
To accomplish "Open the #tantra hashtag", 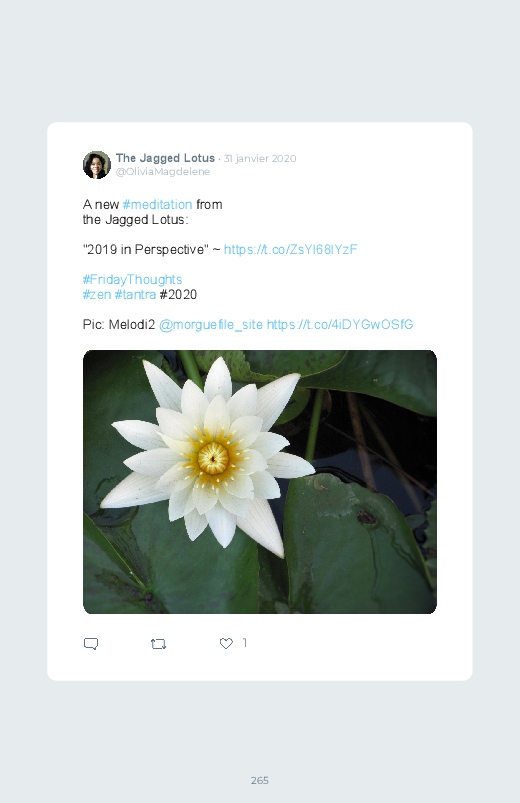I will (x=135, y=294).
